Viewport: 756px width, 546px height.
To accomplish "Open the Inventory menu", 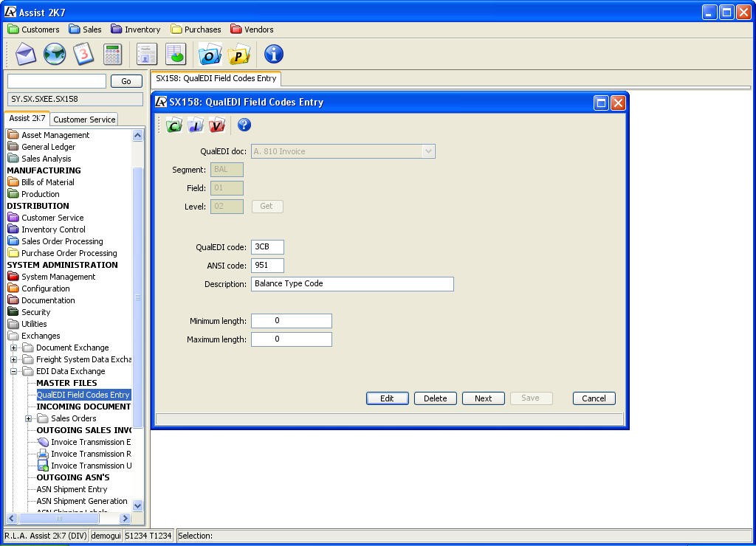I will click(136, 30).
